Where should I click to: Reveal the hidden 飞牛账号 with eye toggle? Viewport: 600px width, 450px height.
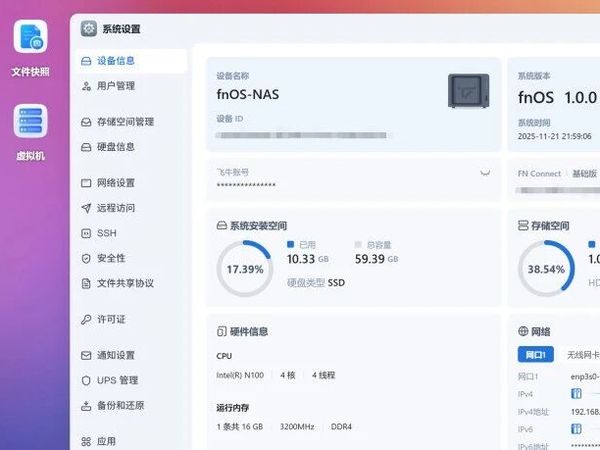point(485,173)
